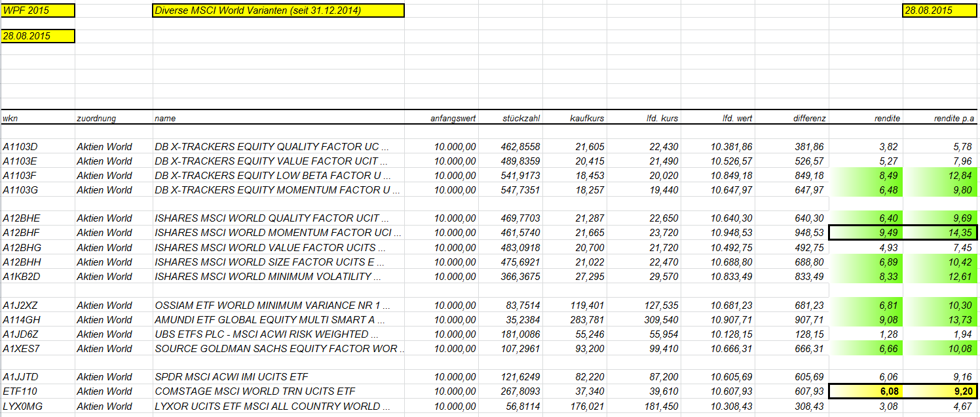Select the wkn cell A1103G

(37, 189)
